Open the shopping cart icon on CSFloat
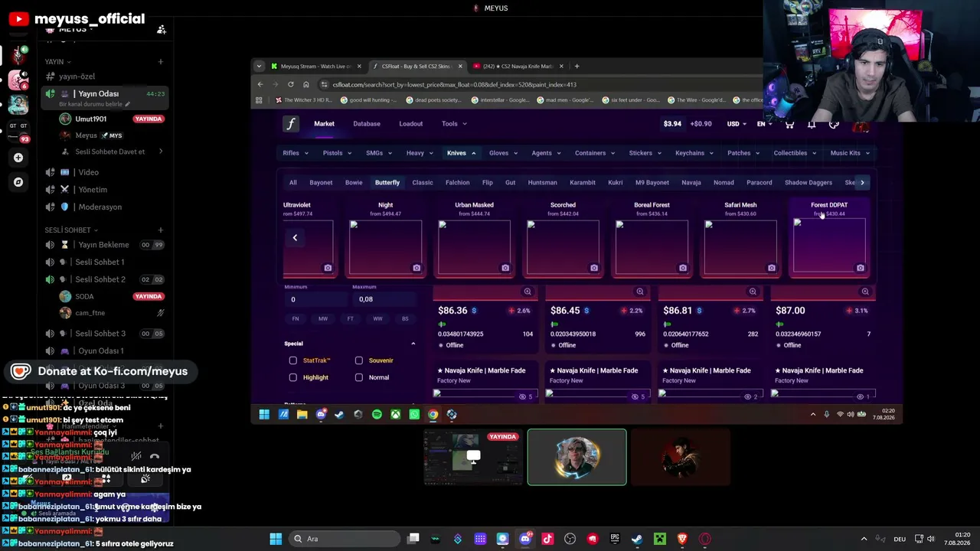 coord(789,124)
